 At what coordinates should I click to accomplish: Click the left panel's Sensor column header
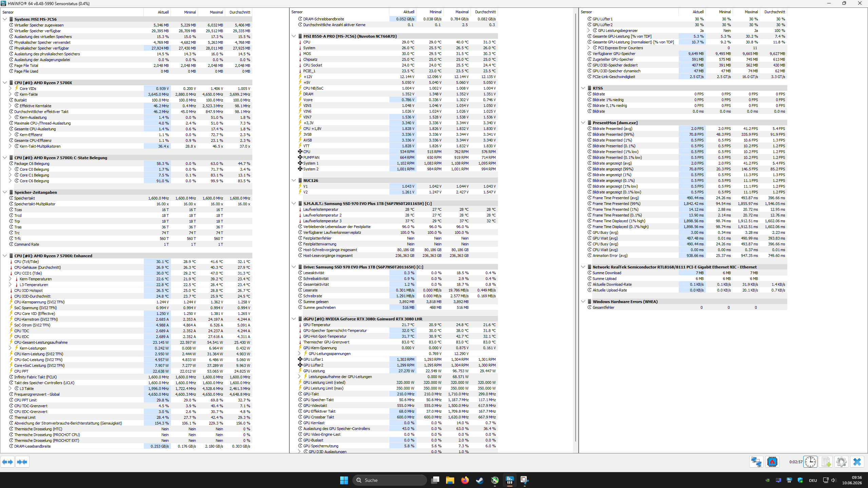coord(72,12)
